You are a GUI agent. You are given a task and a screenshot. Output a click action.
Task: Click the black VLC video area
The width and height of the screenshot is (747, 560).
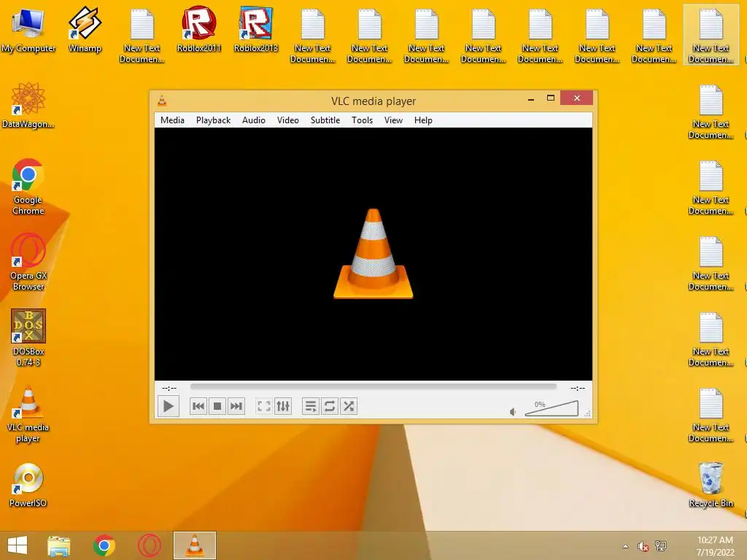[373, 254]
